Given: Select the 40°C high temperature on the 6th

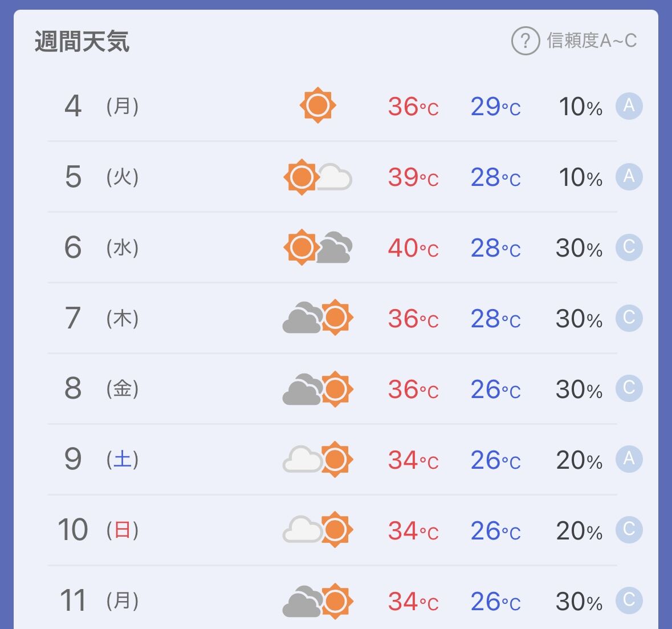Looking at the screenshot, I should pos(413,248).
